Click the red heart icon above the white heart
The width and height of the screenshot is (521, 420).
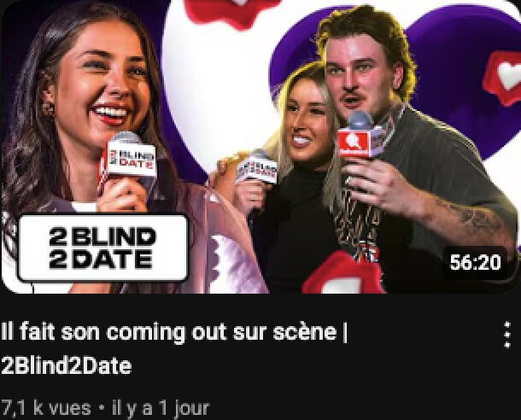(232, 10)
